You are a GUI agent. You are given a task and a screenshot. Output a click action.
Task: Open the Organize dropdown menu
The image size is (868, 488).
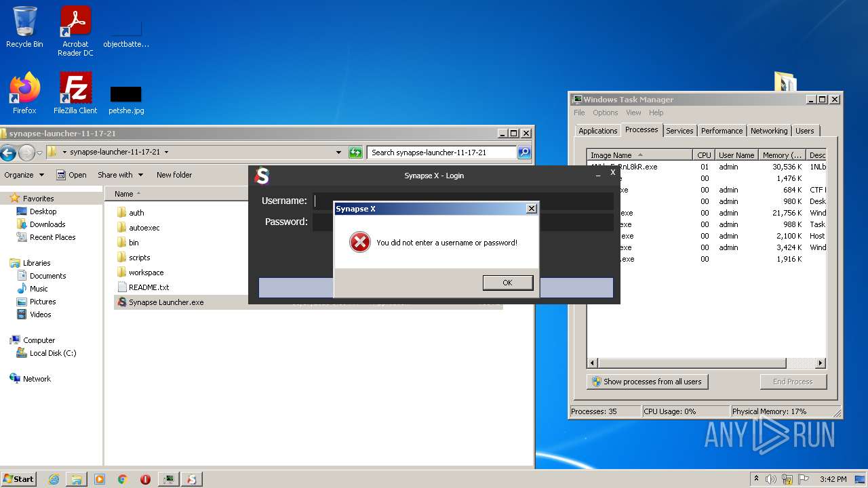click(x=24, y=175)
